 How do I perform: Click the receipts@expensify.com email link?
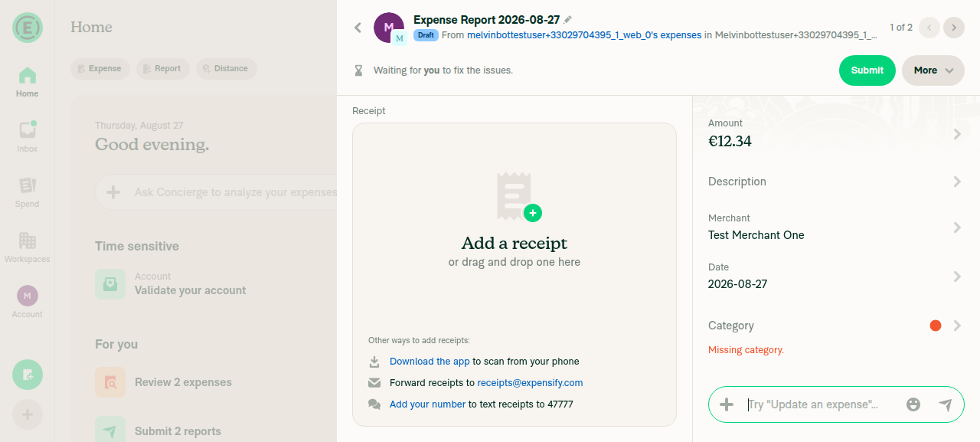point(530,383)
